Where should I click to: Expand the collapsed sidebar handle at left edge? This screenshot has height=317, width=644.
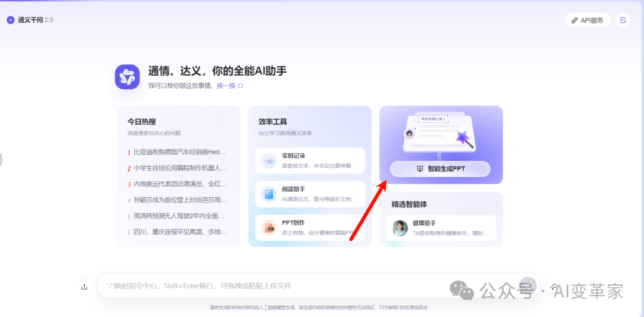[x=1, y=159]
